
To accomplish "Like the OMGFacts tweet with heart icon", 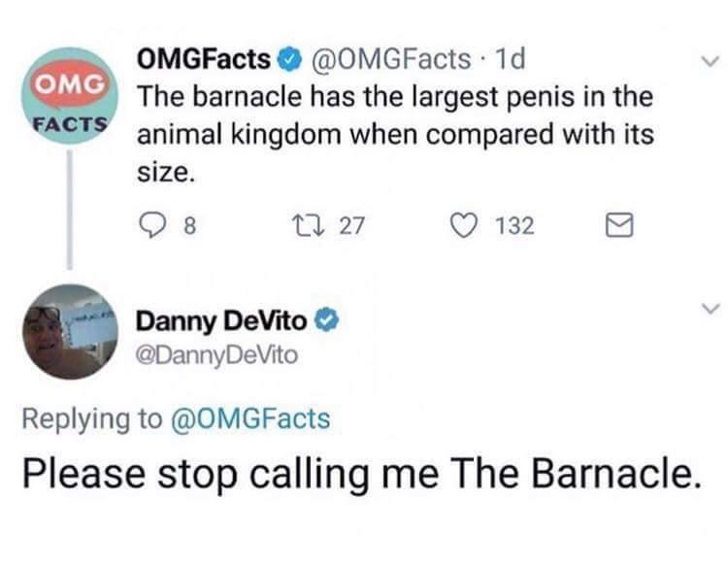I will (x=465, y=226).
